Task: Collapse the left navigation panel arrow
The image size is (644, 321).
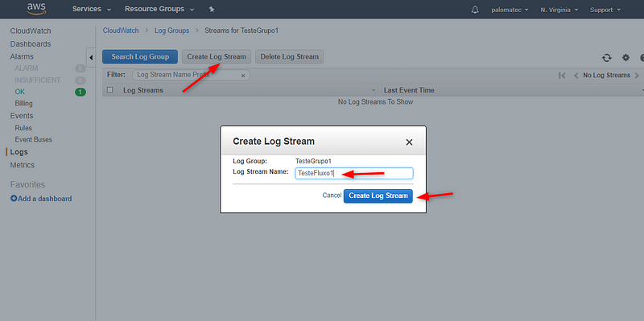Action: (91, 57)
